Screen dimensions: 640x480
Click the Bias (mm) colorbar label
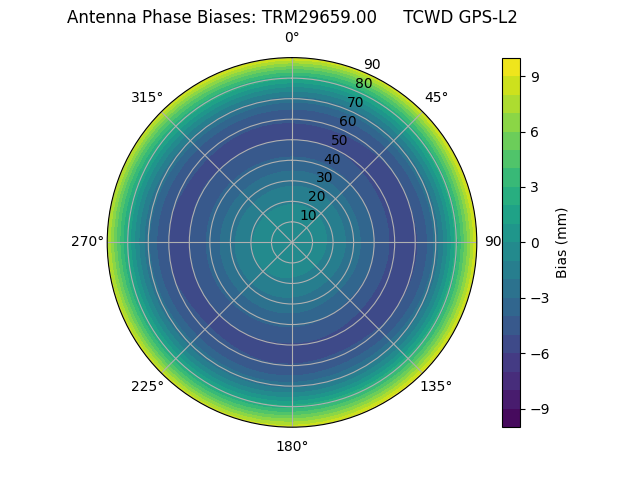[x=562, y=242]
